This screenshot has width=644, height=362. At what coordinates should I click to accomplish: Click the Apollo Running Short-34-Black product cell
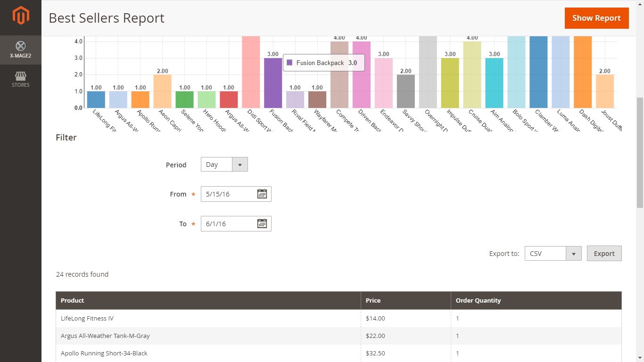208,353
